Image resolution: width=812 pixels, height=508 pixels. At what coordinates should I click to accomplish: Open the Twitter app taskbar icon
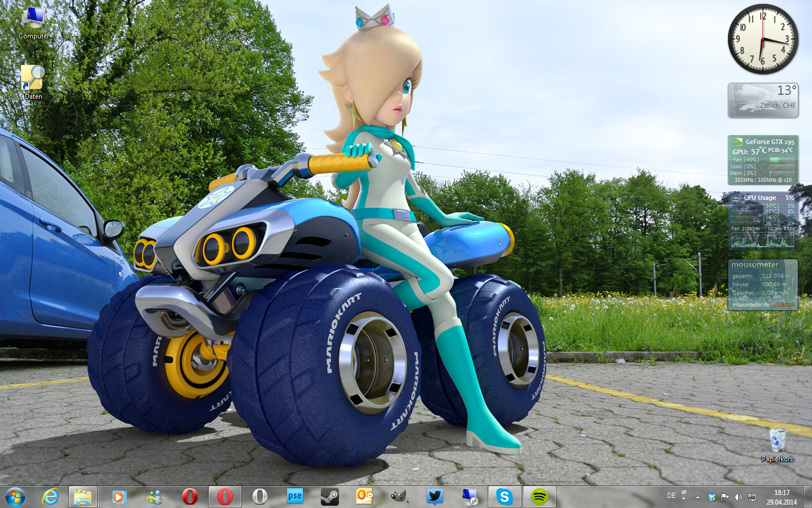point(435,497)
